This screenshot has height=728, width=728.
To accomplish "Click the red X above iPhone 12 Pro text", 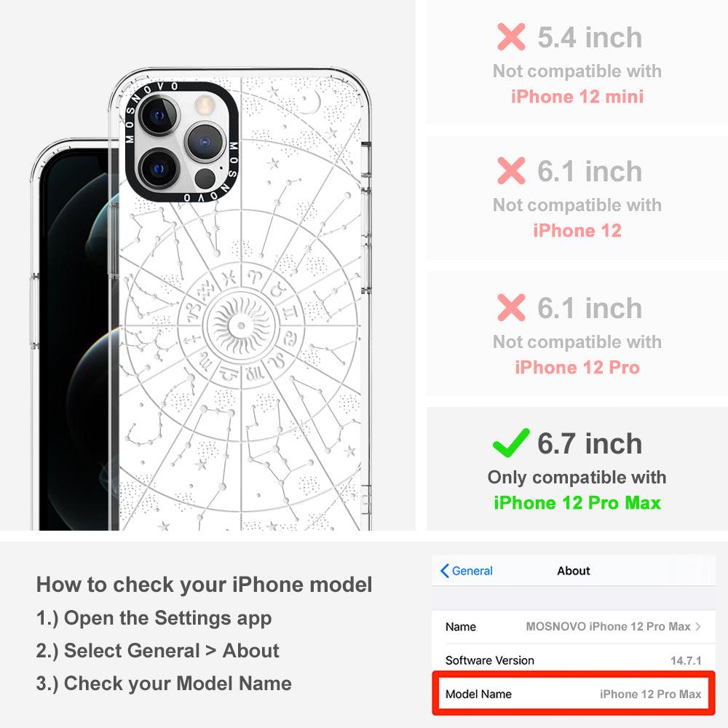I will [511, 307].
